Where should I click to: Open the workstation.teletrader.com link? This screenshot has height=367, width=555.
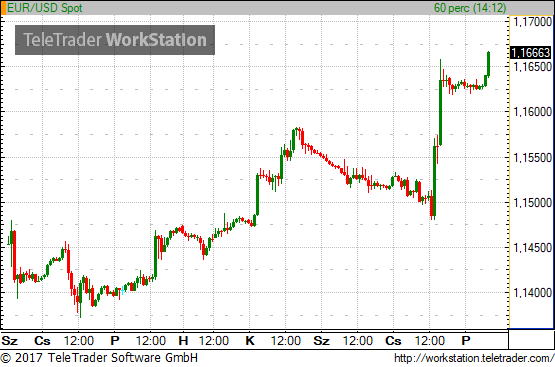(x=474, y=358)
